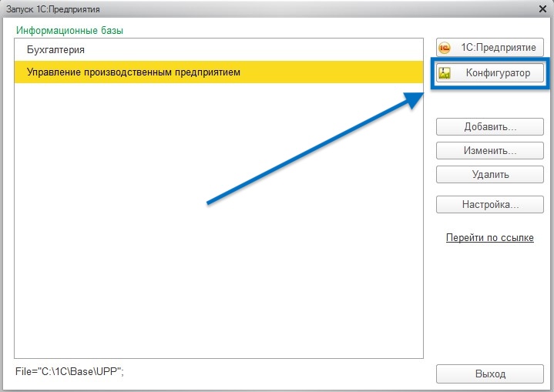Click Добавить to add a database

(x=490, y=127)
